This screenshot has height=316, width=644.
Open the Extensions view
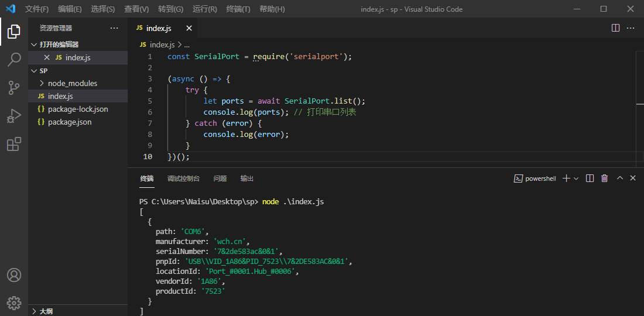(x=14, y=144)
